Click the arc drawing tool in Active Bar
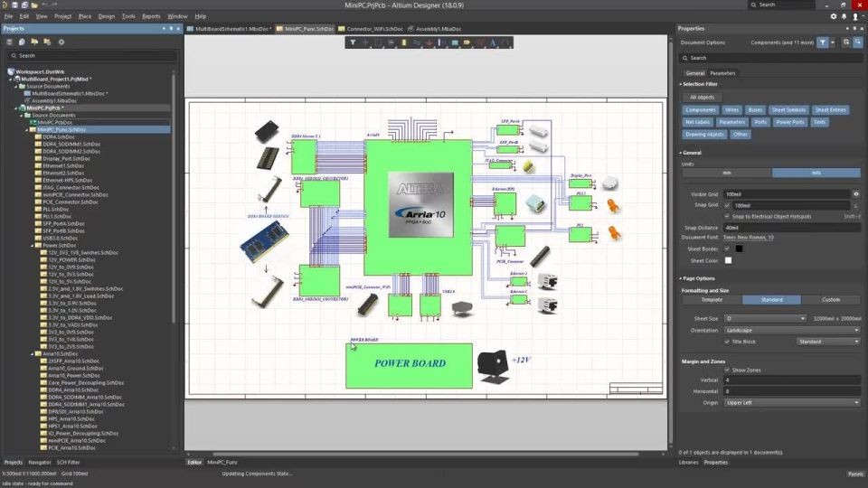The image size is (868, 488). click(505, 42)
